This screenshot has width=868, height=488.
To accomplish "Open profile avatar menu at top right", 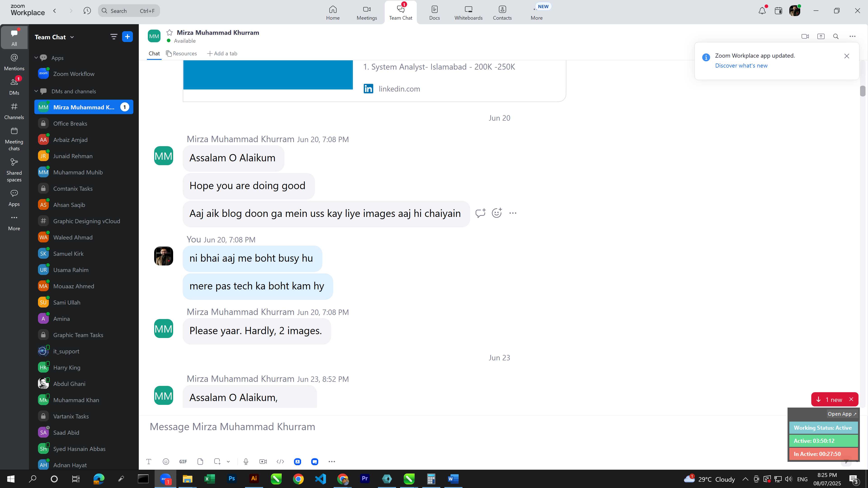I will pyautogui.click(x=795, y=11).
